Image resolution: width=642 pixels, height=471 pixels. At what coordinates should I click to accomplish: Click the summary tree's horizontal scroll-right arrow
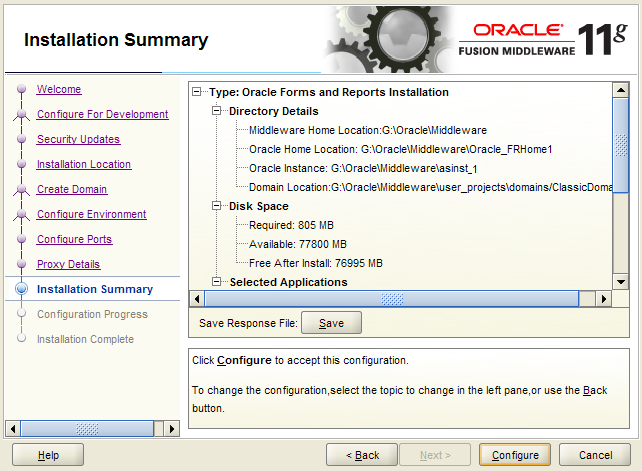[603, 298]
